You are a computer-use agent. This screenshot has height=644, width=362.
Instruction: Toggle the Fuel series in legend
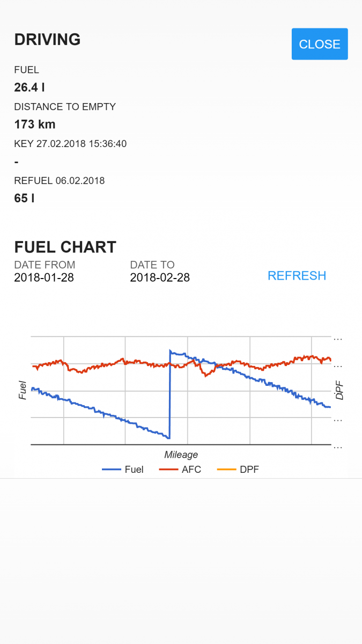(134, 470)
